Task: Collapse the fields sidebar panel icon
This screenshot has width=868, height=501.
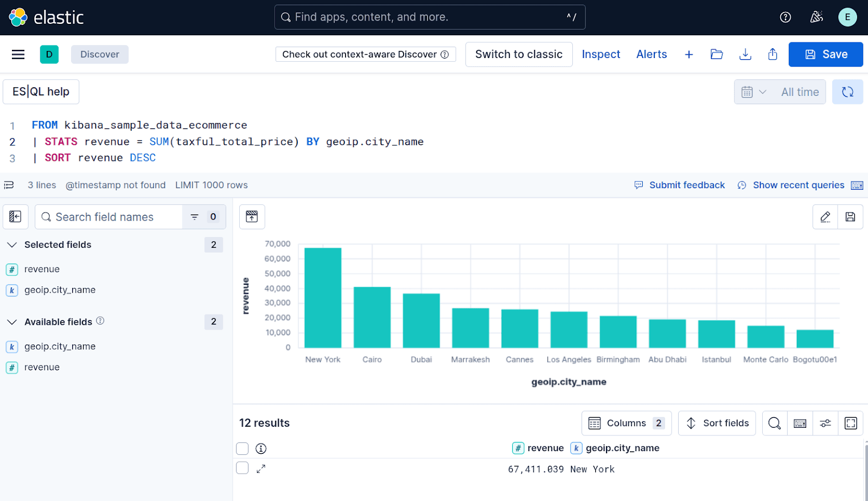Action: tap(15, 216)
